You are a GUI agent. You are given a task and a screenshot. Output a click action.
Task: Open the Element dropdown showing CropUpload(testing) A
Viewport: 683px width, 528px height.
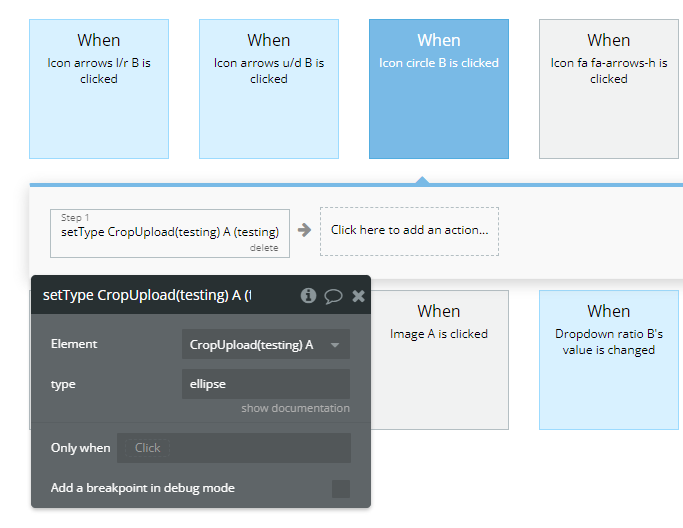click(265, 344)
